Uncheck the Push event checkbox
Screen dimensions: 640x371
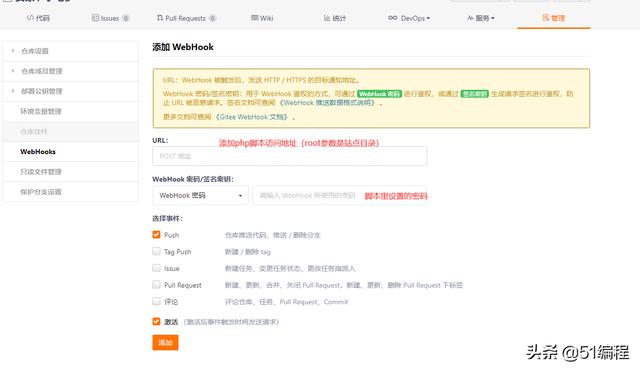tap(156, 235)
